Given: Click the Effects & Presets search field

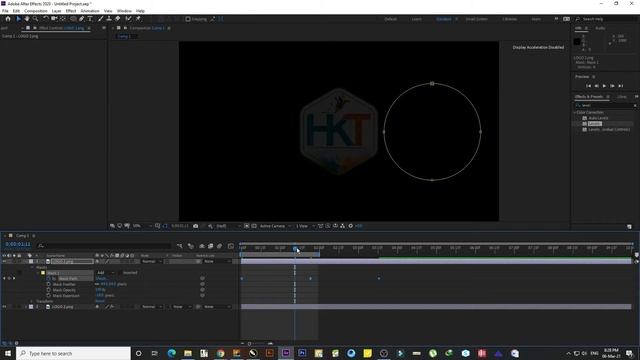Looking at the screenshot, I should click(606, 105).
